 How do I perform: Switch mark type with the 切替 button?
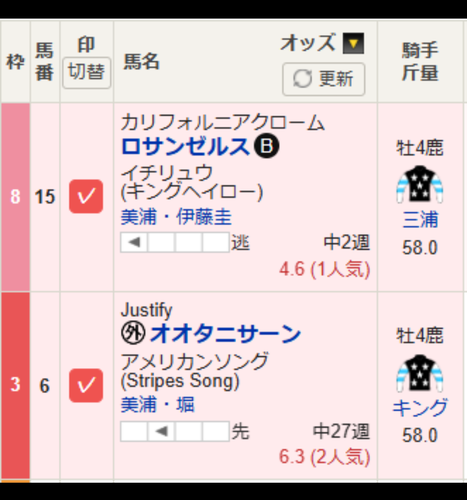pos(87,72)
